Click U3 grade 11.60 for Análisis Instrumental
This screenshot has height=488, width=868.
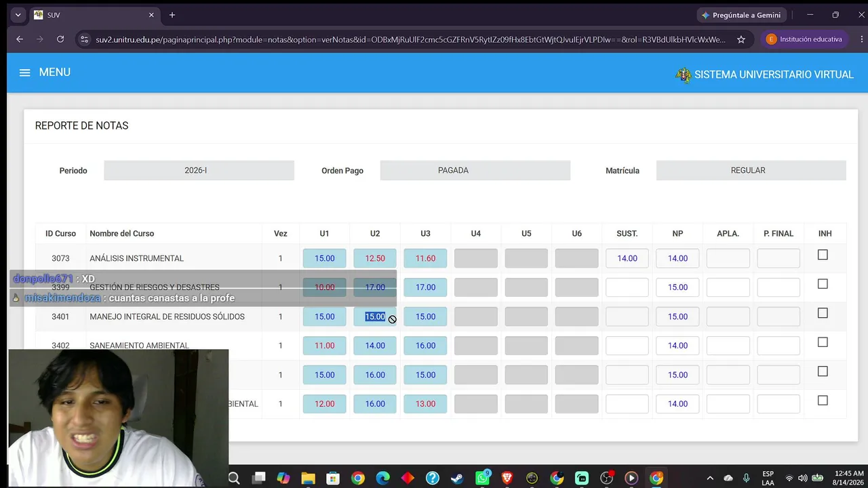click(425, 258)
